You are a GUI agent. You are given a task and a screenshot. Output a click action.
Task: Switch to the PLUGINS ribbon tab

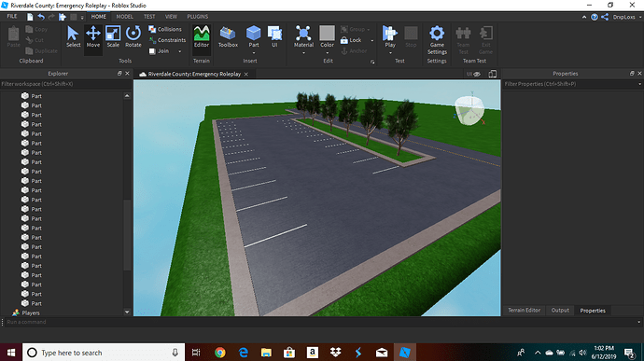pyautogui.click(x=198, y=17)
